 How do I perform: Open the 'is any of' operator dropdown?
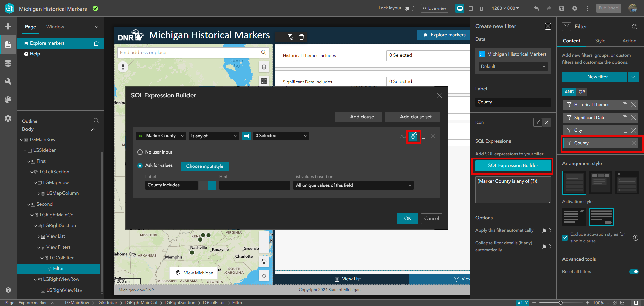coord(214,136)
